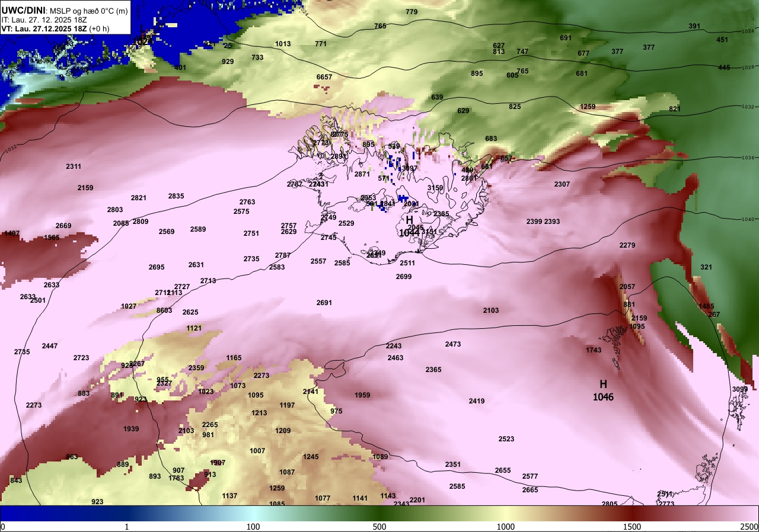Click the map value 1743
The image size is (759, 532).
(x=594, y=350)
